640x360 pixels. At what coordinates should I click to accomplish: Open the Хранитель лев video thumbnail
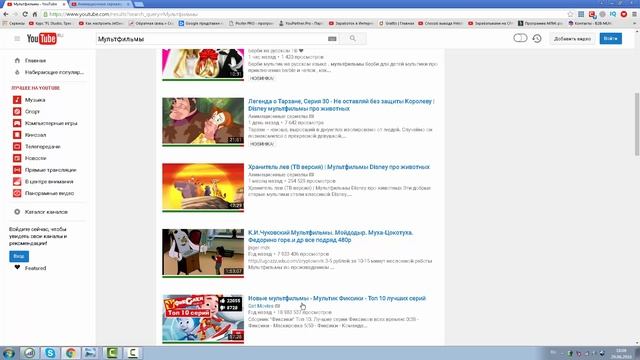tap(203, 187)
